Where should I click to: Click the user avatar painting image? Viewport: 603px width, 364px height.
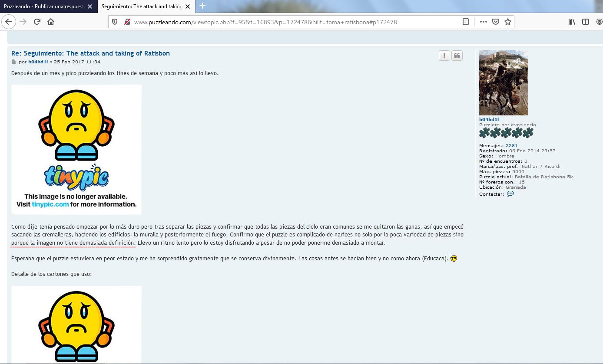504,83
